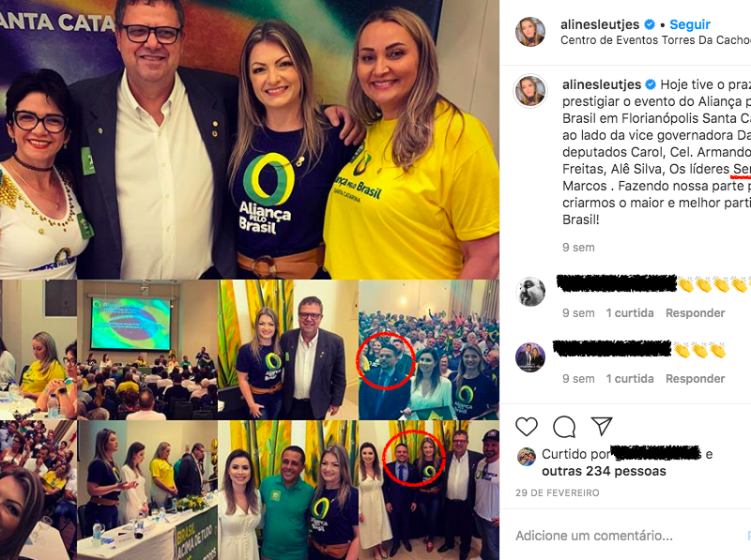Image resolution: width=751 pixels, height=560 pixels.
Task: Share the post via paper plane icon
Action: [x=601, y=426]
